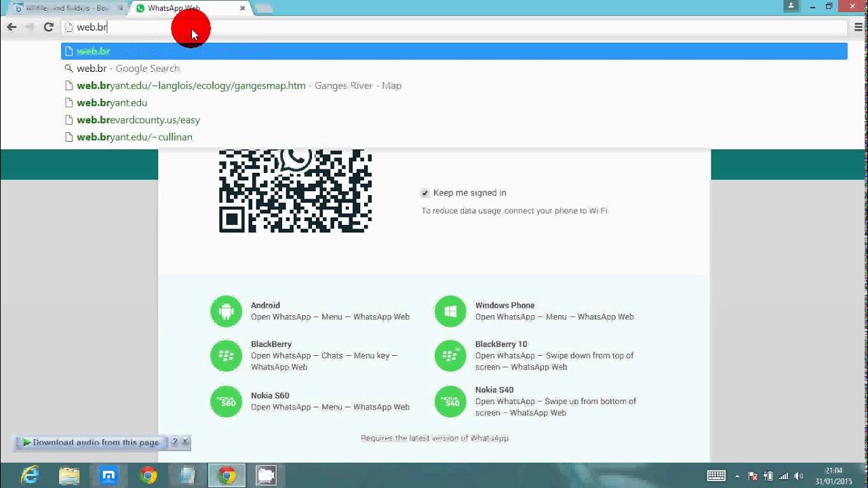The height and width of the screenshot is (488, 868).
Task: Click the BlackBerry 10 platform icon
Action: (x=450, y=356)
